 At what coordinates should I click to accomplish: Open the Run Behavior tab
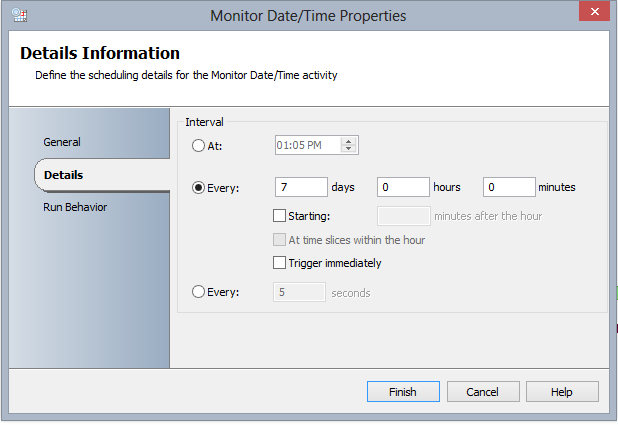click(75, 207)
